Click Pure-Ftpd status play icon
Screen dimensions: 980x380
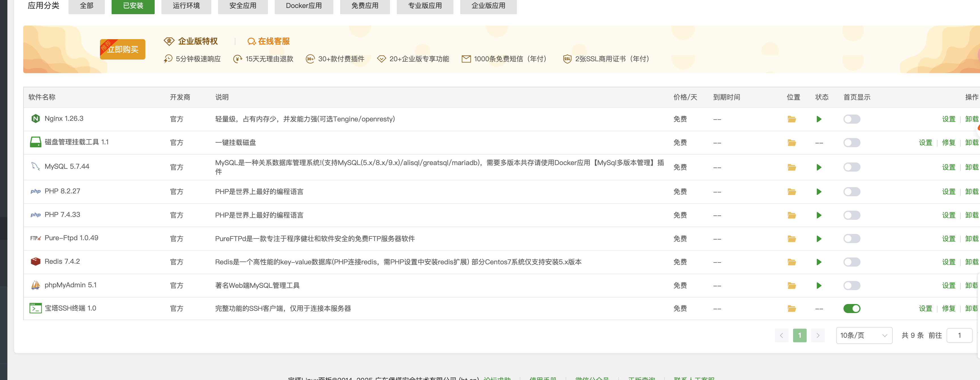[x=819, y=239]
